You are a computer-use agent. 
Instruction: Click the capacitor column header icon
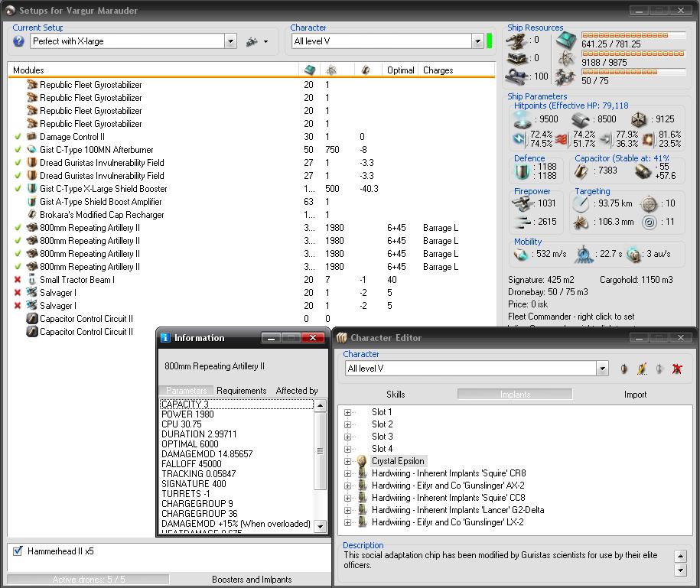(366, 70)
